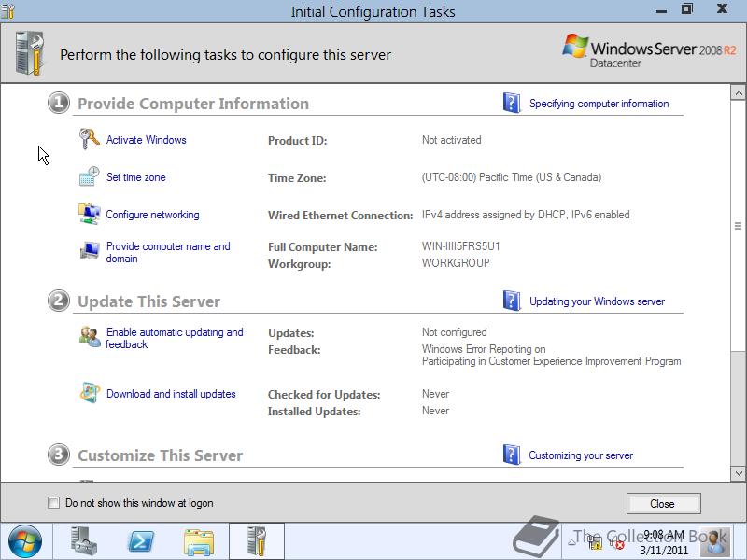Click the Configure networking computers icon

[89, 214]
